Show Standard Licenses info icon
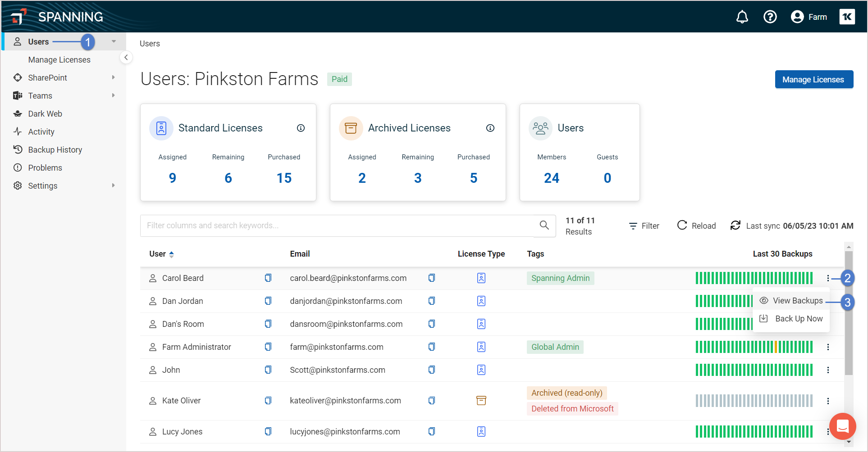The height and width of the screenshot is (452, 868). pyautogui.click(x=301, y=128)
